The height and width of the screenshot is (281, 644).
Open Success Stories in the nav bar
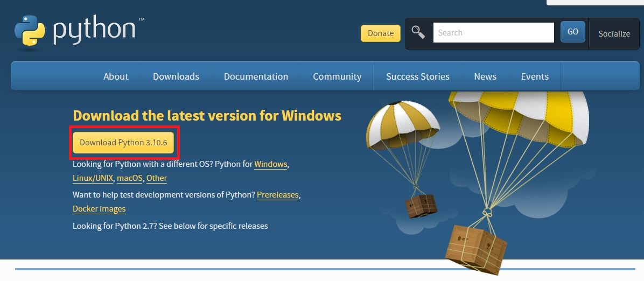pyautogui.click(x=417, y=76)
